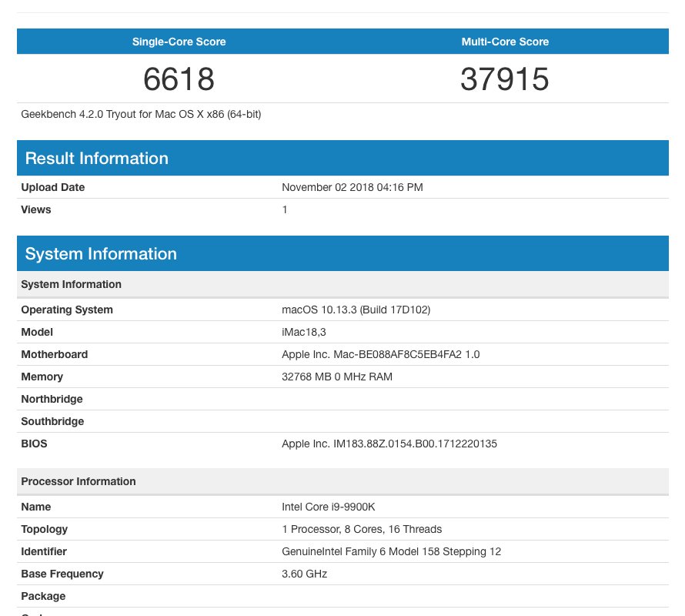Click the Multi-Core Score heading
Screen dimensions: 685x616
(505, 42)
